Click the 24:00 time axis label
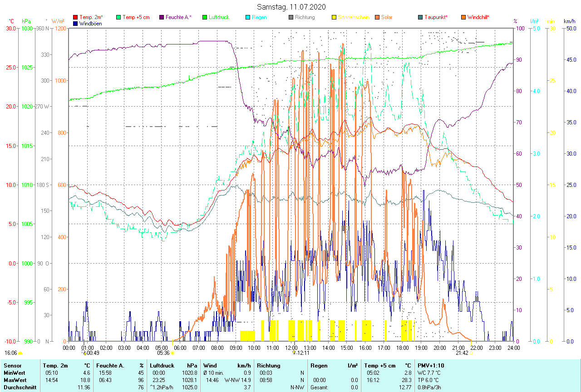This screenshot has width=581, height=392. pyautogui.click(x=513, y=348)
